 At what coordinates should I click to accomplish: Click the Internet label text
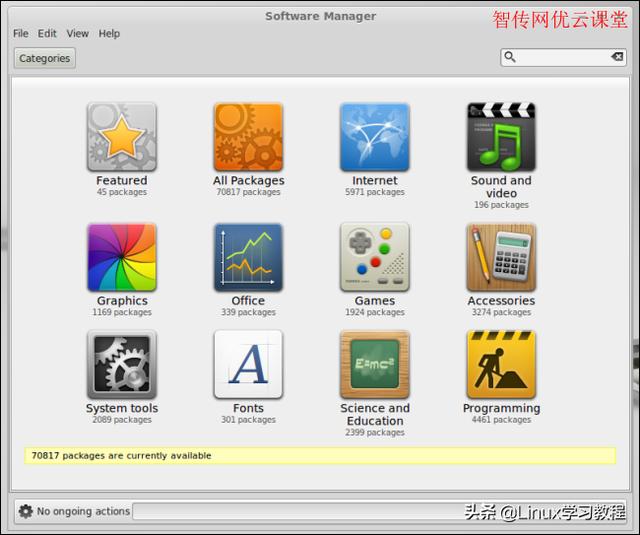pos(375,180)
